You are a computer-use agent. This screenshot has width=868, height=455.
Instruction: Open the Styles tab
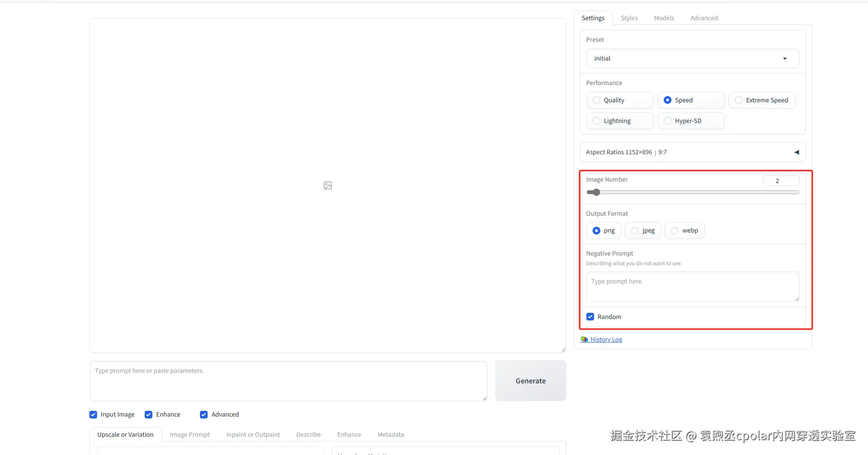click(629, 18)
